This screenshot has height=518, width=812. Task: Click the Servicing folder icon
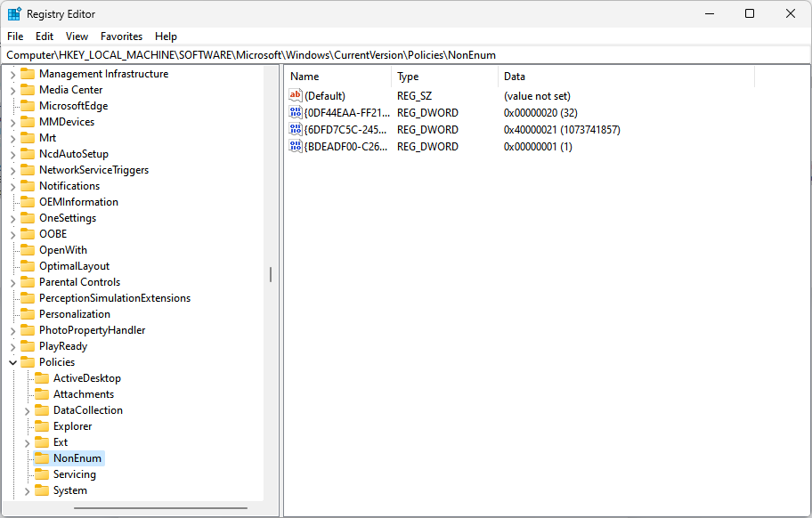[42, 474]
